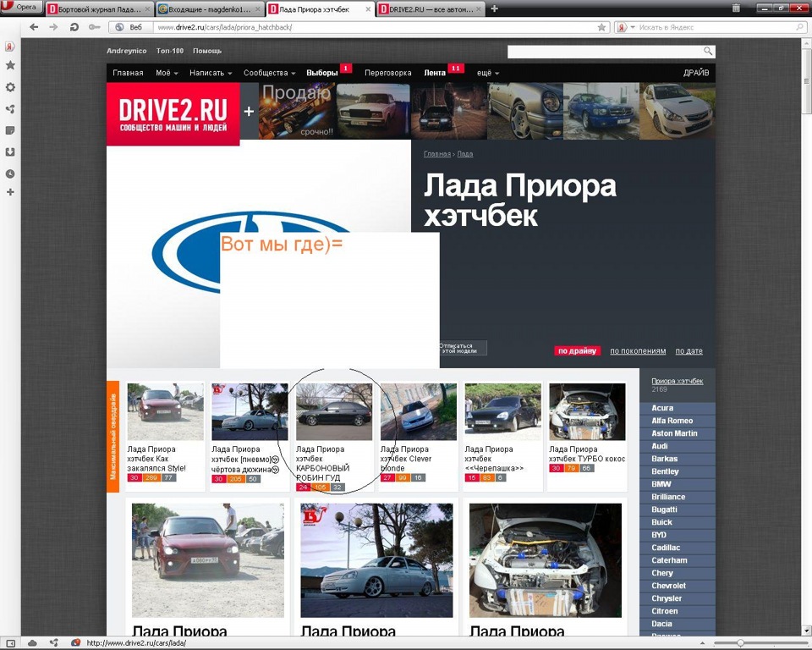Open a new tab with plus button
This screenshot has width=812, height=650.
tap(494, 8)
